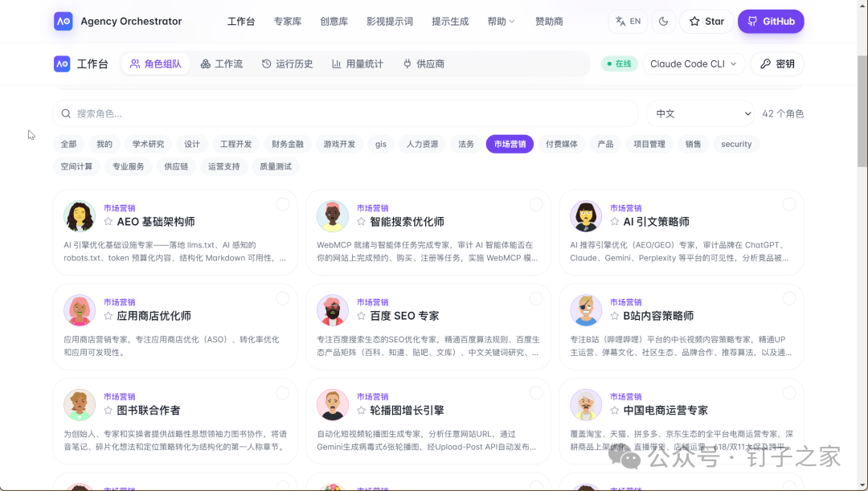Select AEO 基础架构师 card circle

coord(283,204)
